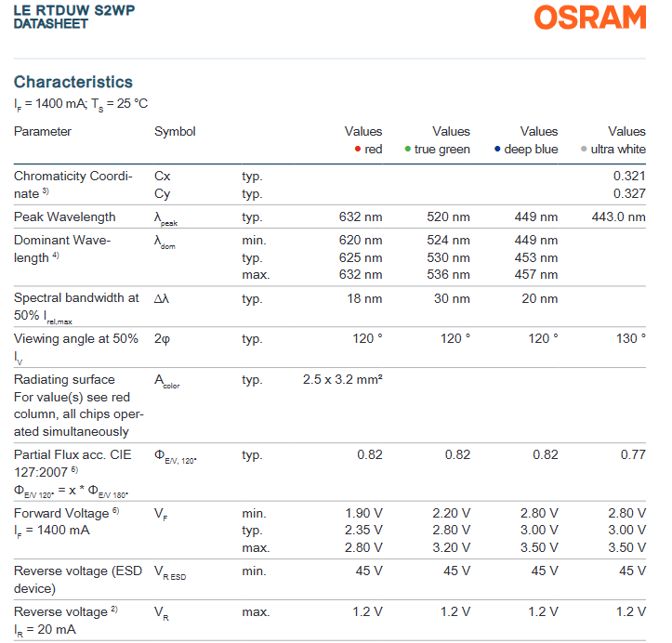Click dominant wavelength typ 530 nm

[448, 257]
